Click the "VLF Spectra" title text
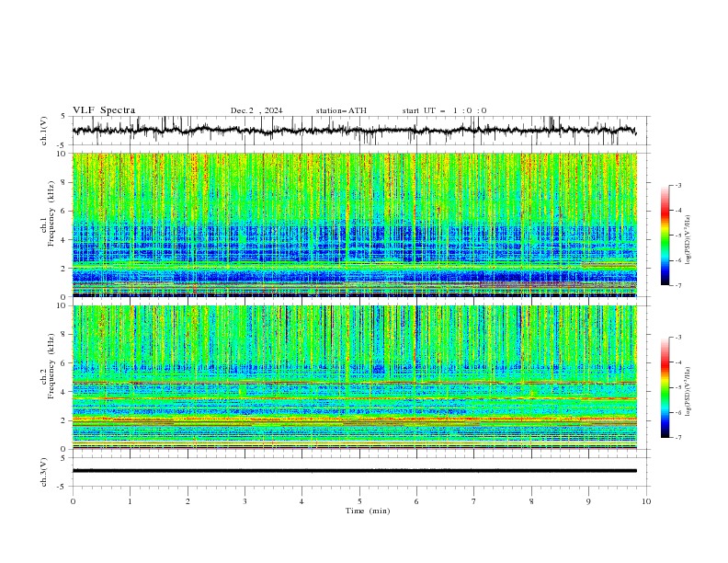The width and height of the screenshot is (728, 563). pyautogui.click(x=104, y=110)
